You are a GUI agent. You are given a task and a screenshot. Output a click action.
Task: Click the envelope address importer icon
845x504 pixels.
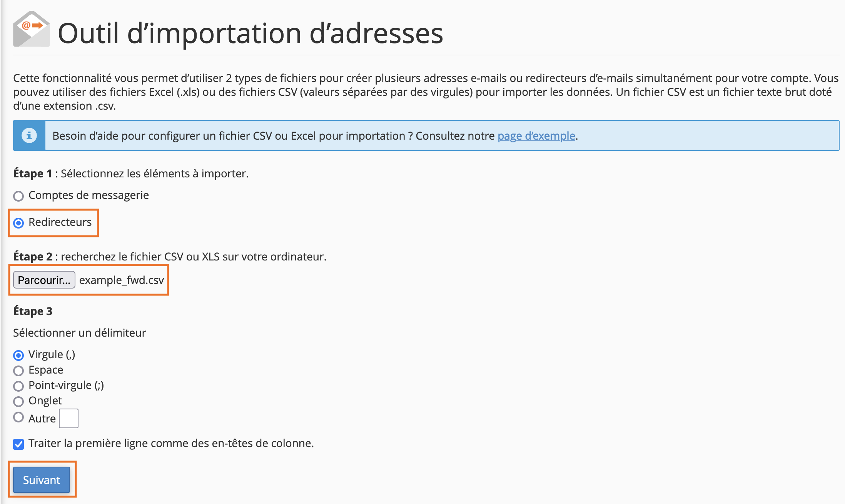[32, 29]
